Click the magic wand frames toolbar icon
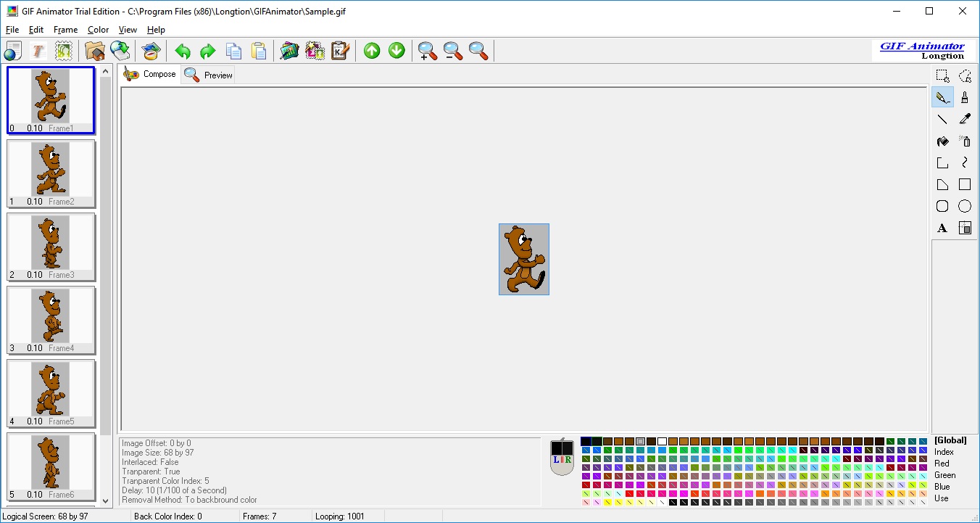 315,51
